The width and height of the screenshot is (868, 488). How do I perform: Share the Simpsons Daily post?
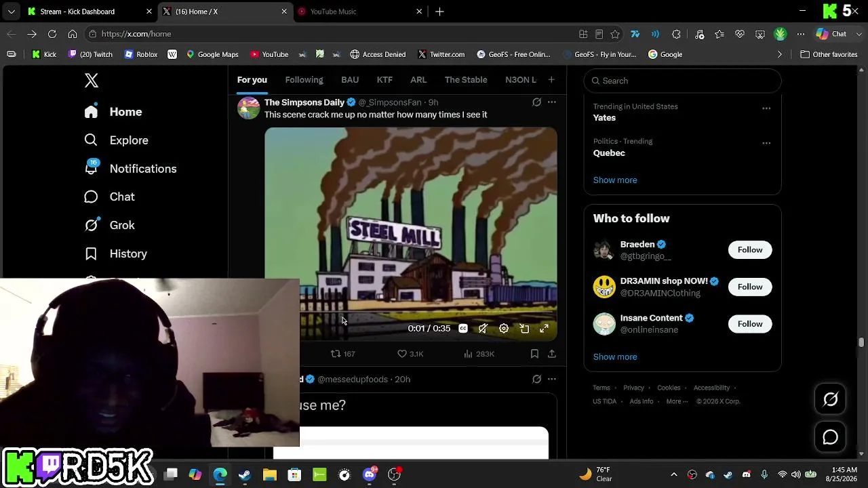pyautogui.click(x=552, y=354)
